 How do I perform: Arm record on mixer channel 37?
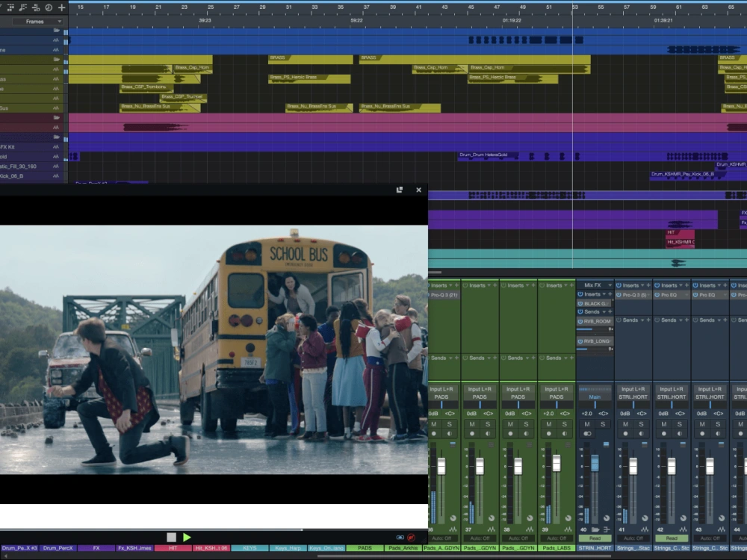pyautogui.click(x=472, y=433)
